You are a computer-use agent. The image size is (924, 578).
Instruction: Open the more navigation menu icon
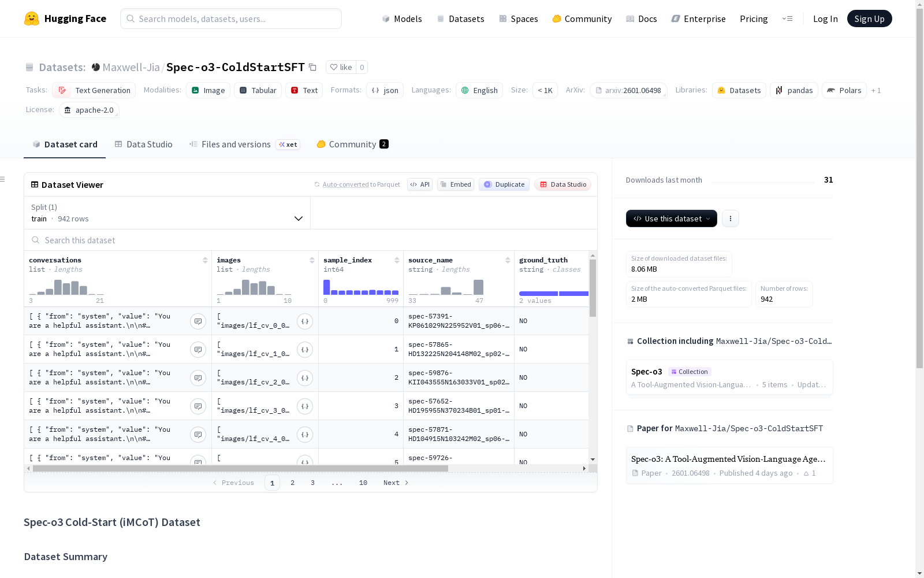pyautogui.click(x=787, y=18)
